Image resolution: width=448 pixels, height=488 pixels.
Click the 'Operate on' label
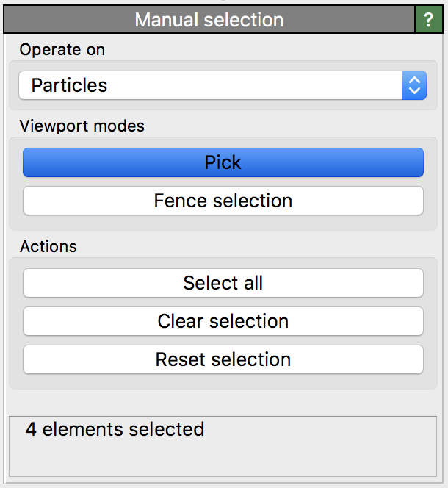pos(62,50)
